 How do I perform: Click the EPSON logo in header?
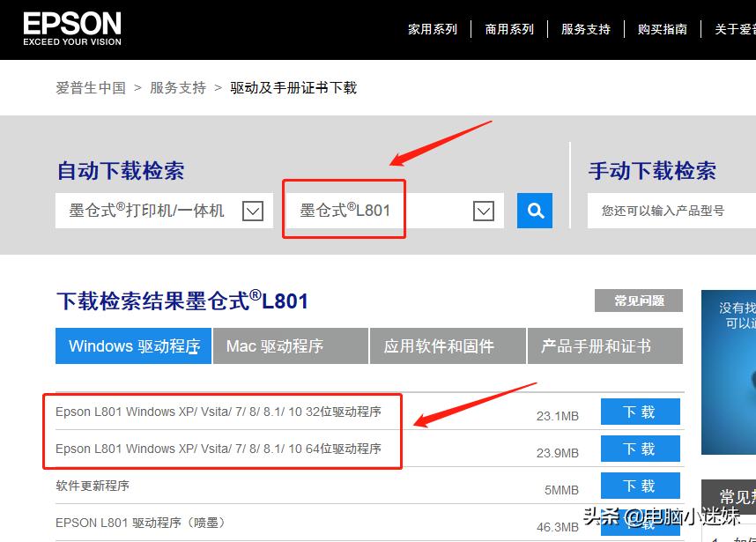click(72, 29)
